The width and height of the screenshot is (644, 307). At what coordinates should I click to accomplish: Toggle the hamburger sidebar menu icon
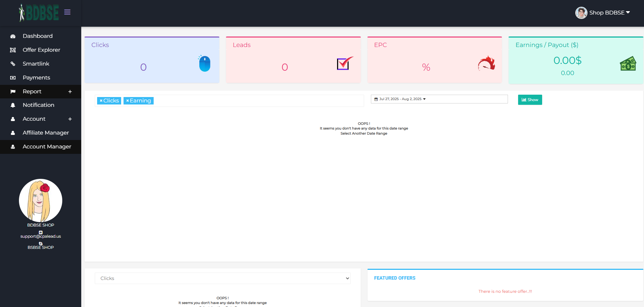pos(67,12)
